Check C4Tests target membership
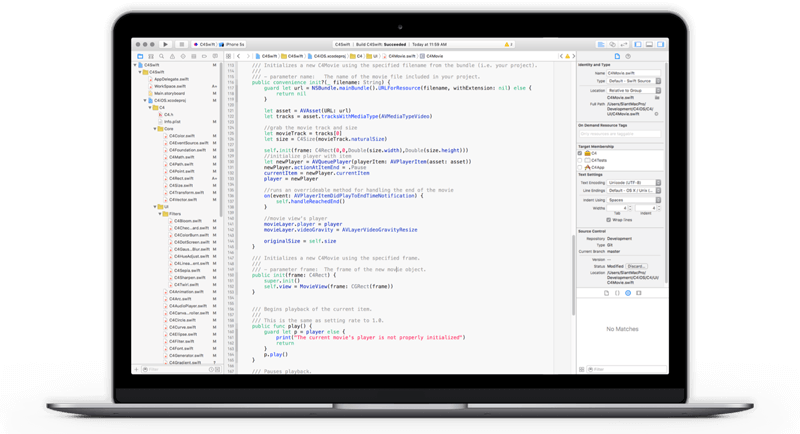Screen dimensions: 800x434 [580, 160]
